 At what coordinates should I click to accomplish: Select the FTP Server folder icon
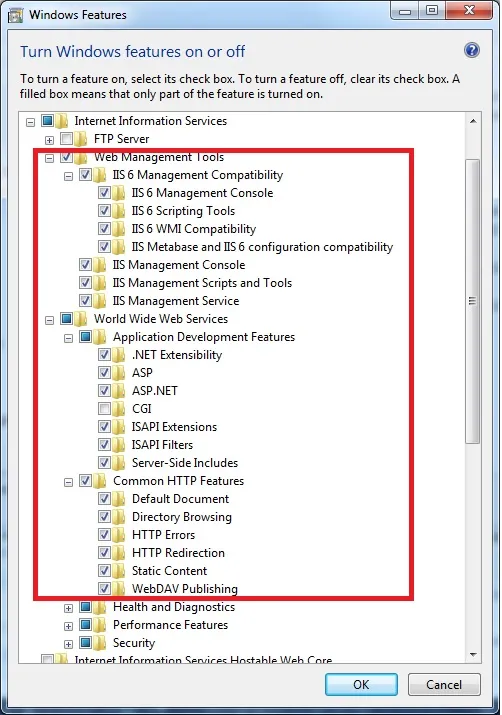pyautogui.click(x=80, y=139)
